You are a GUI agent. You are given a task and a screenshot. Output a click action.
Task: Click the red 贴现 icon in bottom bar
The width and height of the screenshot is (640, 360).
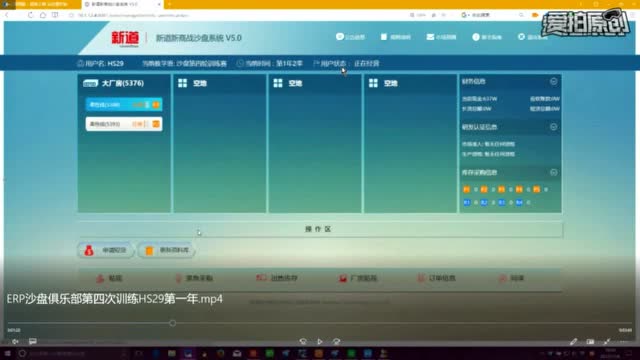[x=100, y=278]
